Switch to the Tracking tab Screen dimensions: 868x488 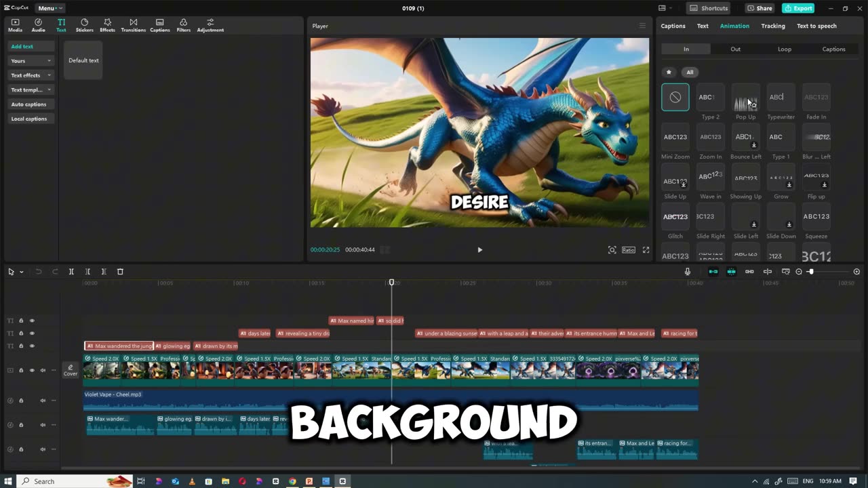click(x=773, y=26)
